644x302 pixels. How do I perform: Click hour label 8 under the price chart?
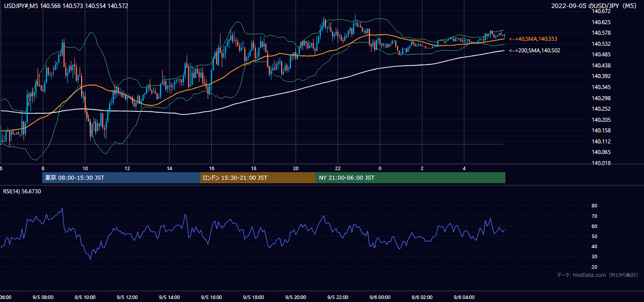pos(43,168)
